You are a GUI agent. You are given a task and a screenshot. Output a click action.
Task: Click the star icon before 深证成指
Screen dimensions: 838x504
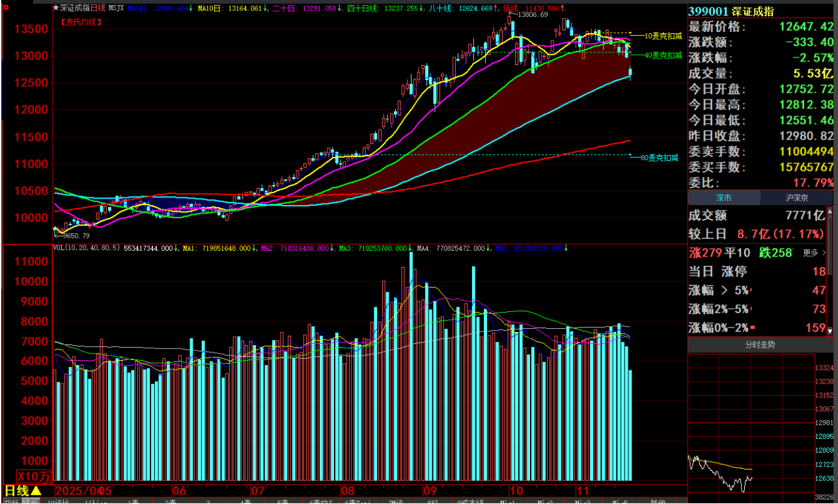click(56, 8)
